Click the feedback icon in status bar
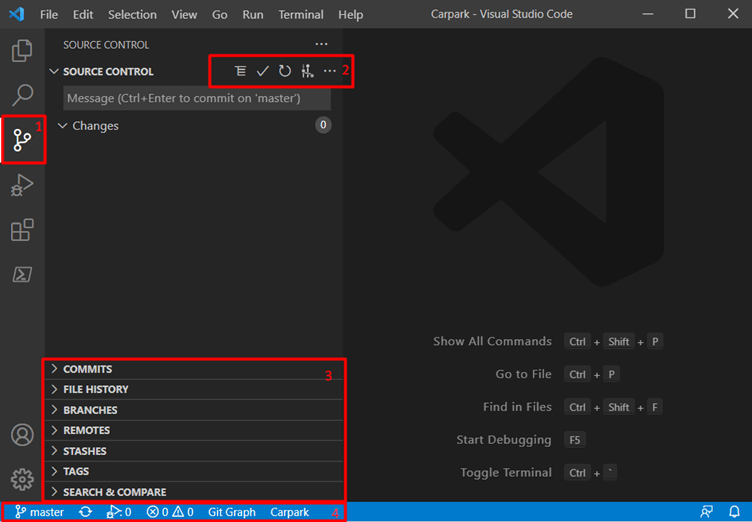 [706, 512]
